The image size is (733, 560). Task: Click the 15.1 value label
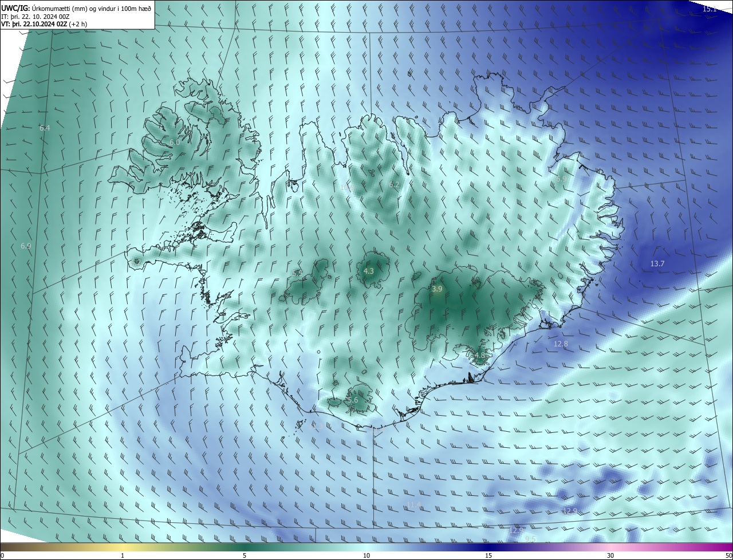coord(710,9)
